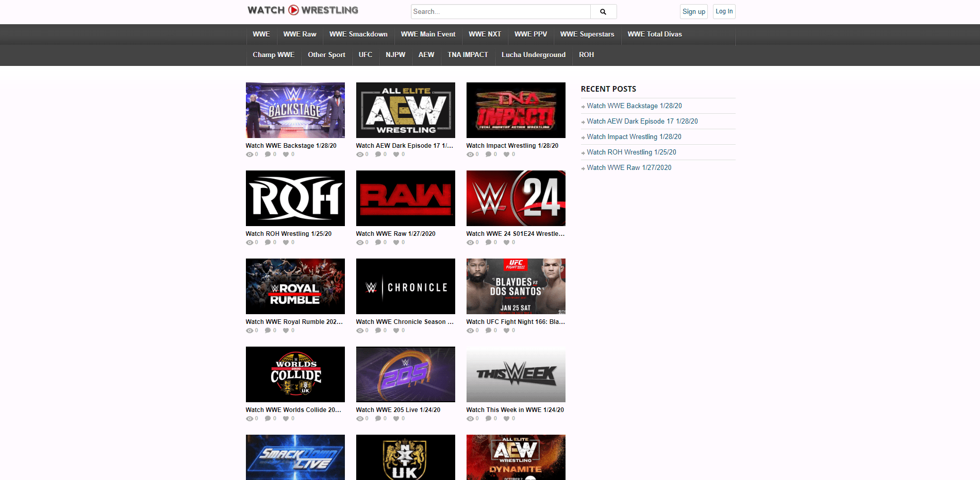Open the All Elite AEW Wrestling thumbnail
980x480 pixels.
pyautogui.click(x=406, y=110)
